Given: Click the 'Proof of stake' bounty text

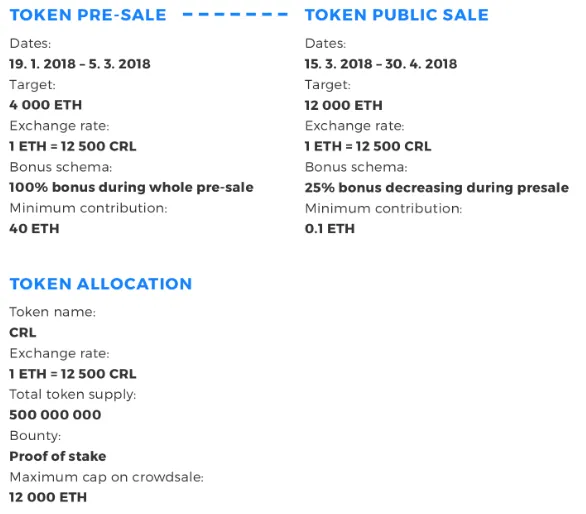Looking at the screenshot, I should pos(58,456).
